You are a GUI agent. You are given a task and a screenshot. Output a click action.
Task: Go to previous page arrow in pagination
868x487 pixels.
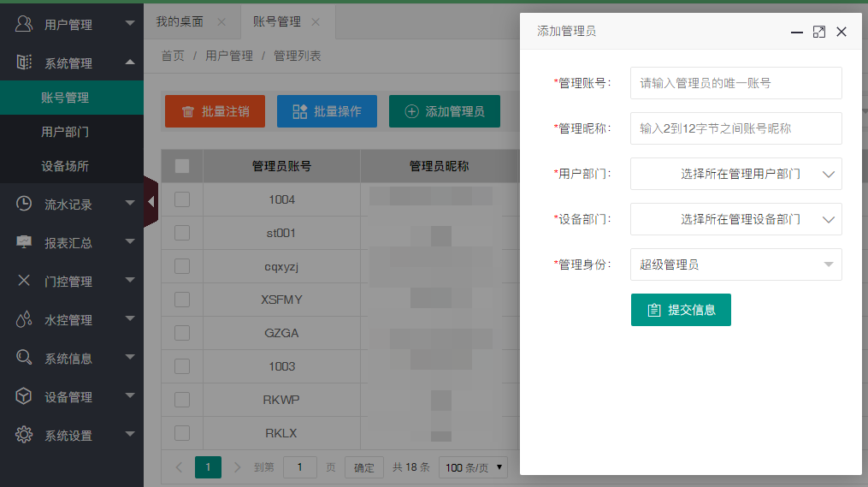(x=179, y=467)
